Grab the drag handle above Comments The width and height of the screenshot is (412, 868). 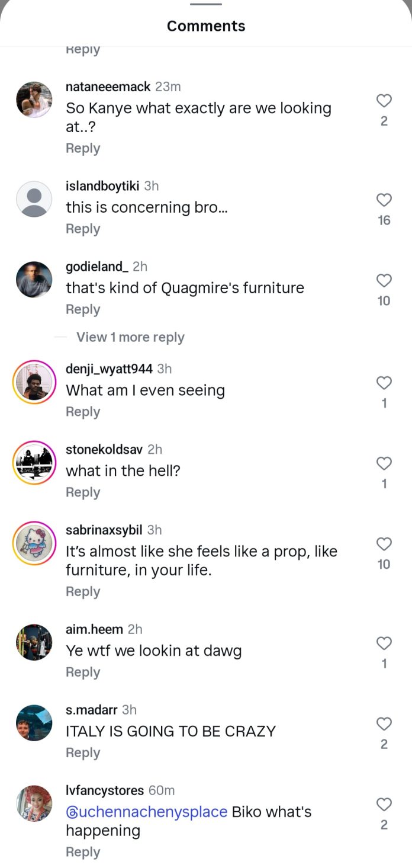(x=206, y=4)
